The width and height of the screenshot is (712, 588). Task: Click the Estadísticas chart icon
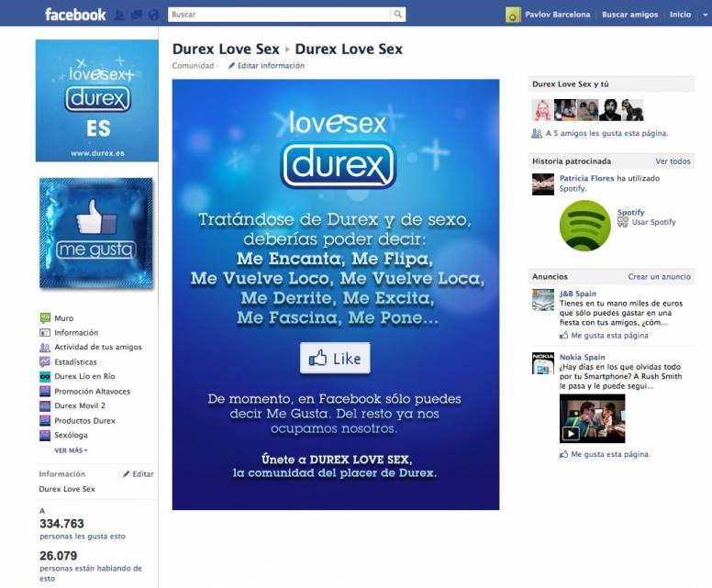pyautogui.click(x=45, y=361)
